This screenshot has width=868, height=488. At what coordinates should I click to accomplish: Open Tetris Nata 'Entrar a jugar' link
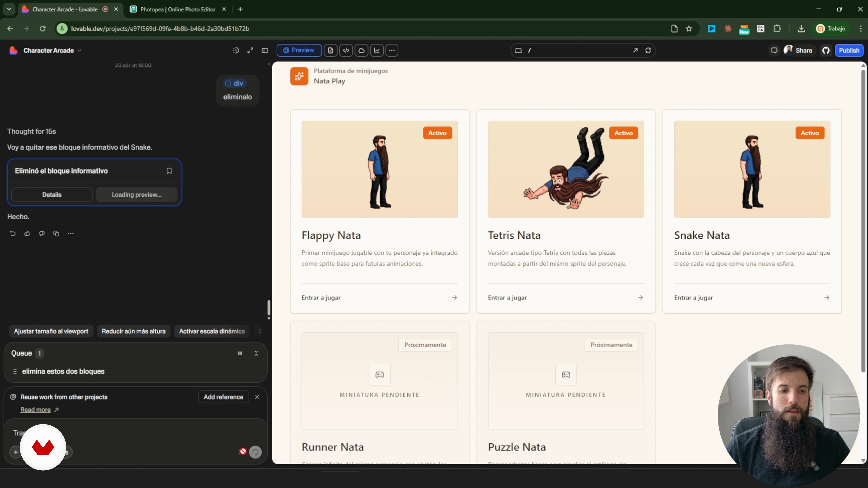[x=566, y=298]
